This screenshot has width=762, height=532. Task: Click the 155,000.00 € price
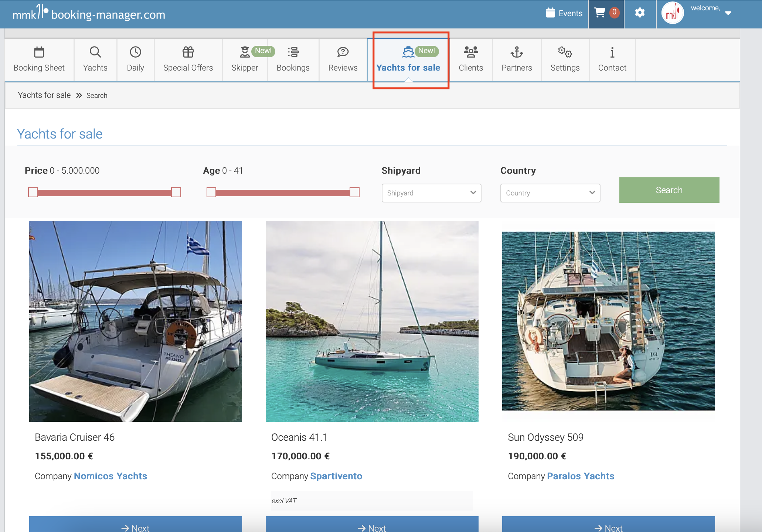pos(64,456)
